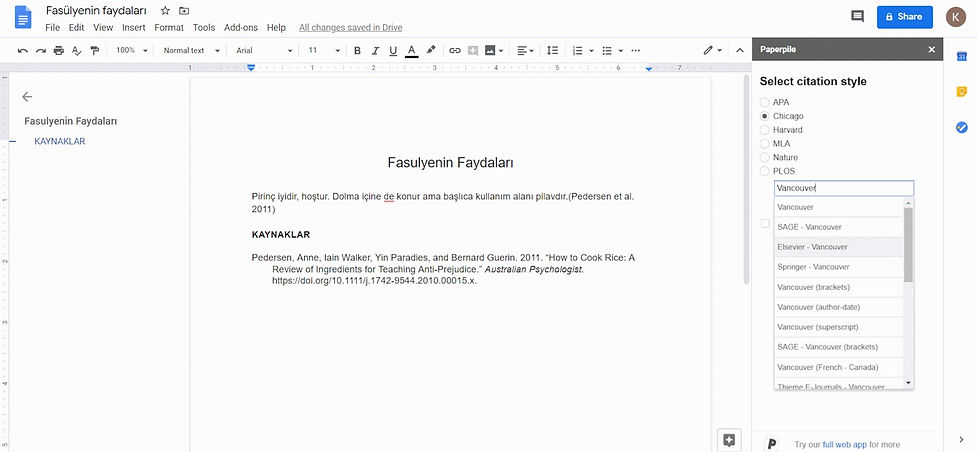Open the Insert menu
977x452 pixels.
pyautogui.click(x=133, y=27)
